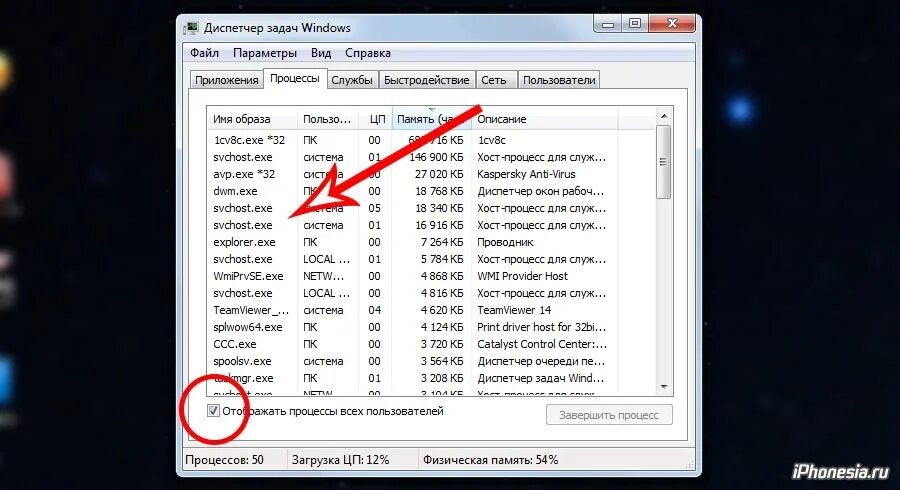The width and height of the screenshot is (900, 490).
Task: Select the CCC.exe process
Action: click(235, 344)
